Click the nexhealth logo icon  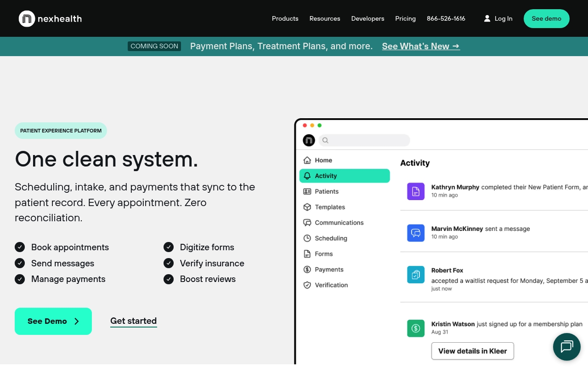point(27,18)
